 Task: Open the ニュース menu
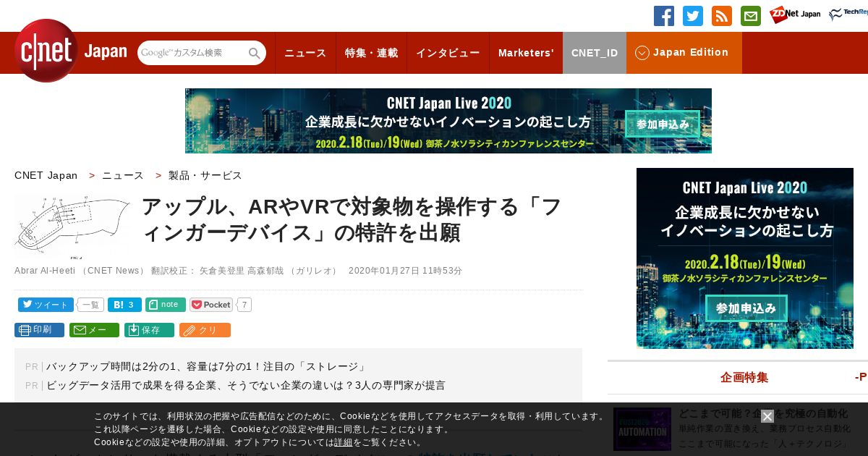305,53
